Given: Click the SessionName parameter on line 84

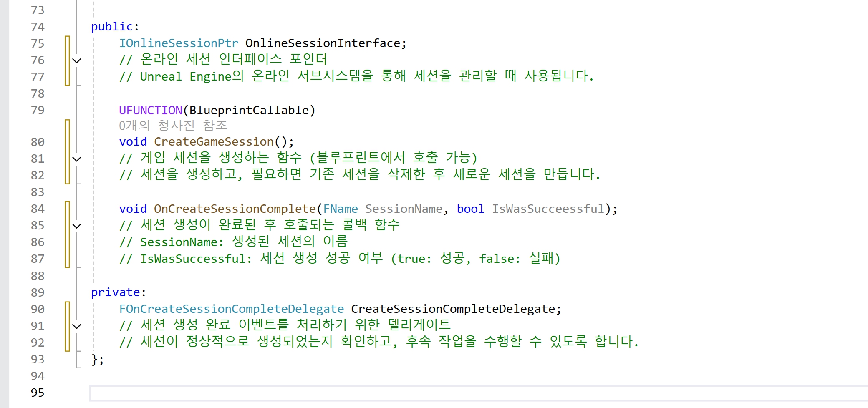Looking at the screenshot, I should (404, 209).
